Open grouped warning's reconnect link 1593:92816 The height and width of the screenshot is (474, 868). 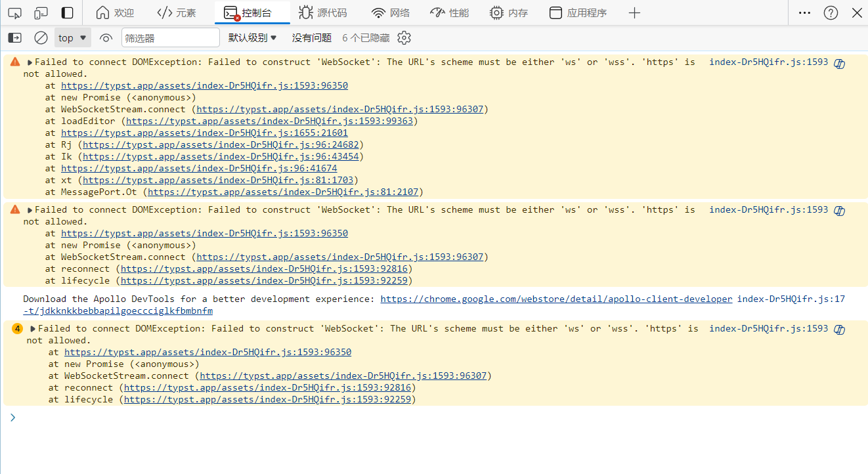(x=267, y=387)
